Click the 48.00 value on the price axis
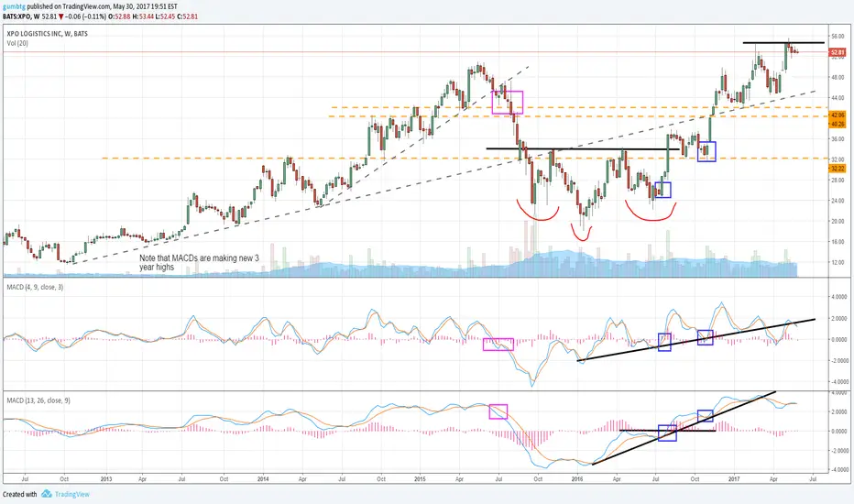The image size is (854, 504). pyautogui.click(x=838, y=77)
